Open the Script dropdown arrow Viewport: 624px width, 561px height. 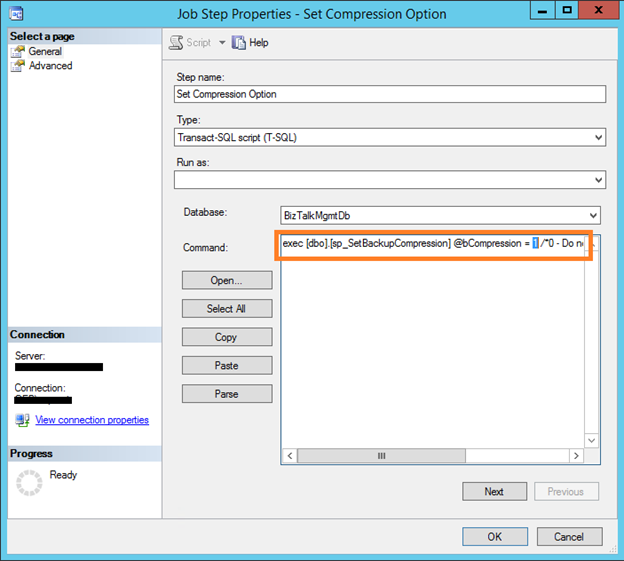pyautogui.click(x=222, y=43)
